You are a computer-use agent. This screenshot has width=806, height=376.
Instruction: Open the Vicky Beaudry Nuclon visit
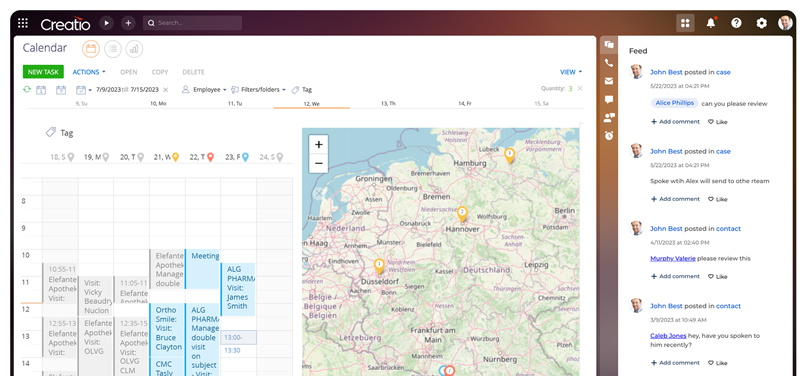coord(96,296)
